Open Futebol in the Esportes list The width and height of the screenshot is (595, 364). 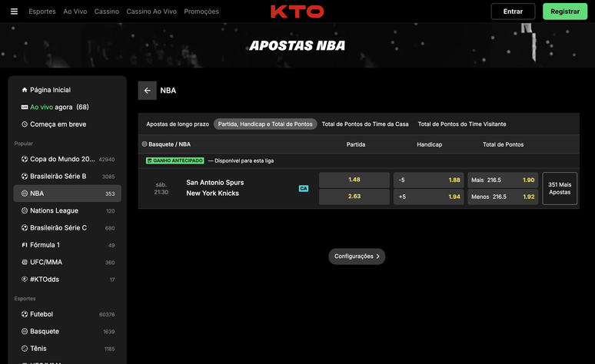[x=67, y=314]
